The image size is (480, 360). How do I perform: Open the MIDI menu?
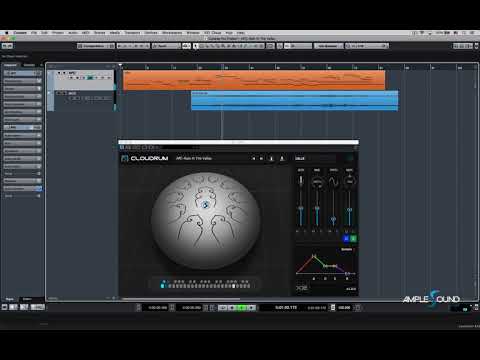click(x=86, y=33)
